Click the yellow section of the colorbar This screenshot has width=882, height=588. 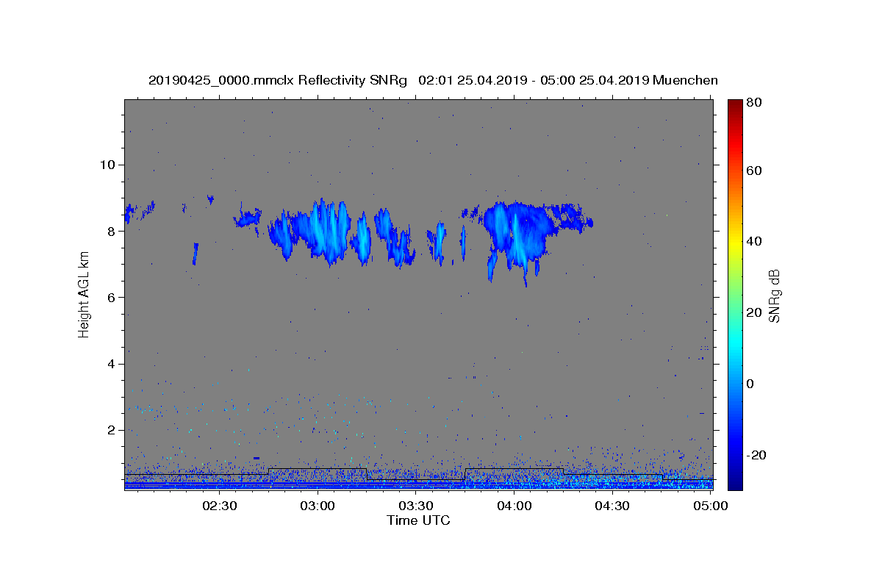[x=735, y=243]
